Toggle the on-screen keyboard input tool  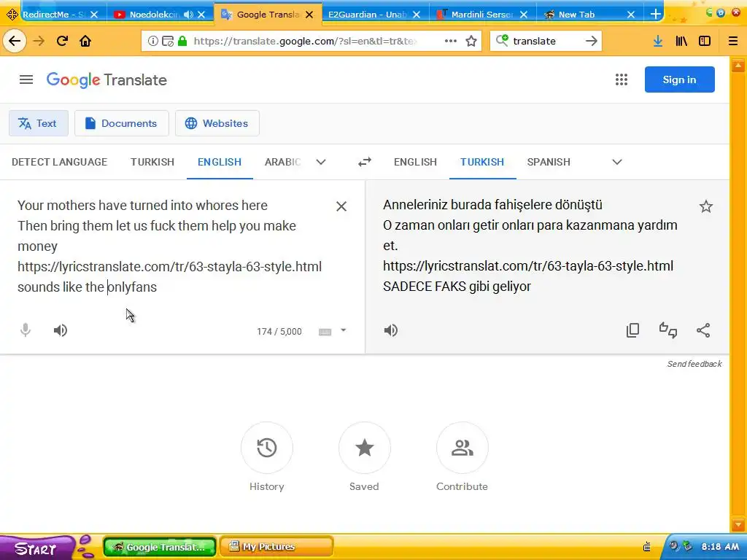click(325, 332)
